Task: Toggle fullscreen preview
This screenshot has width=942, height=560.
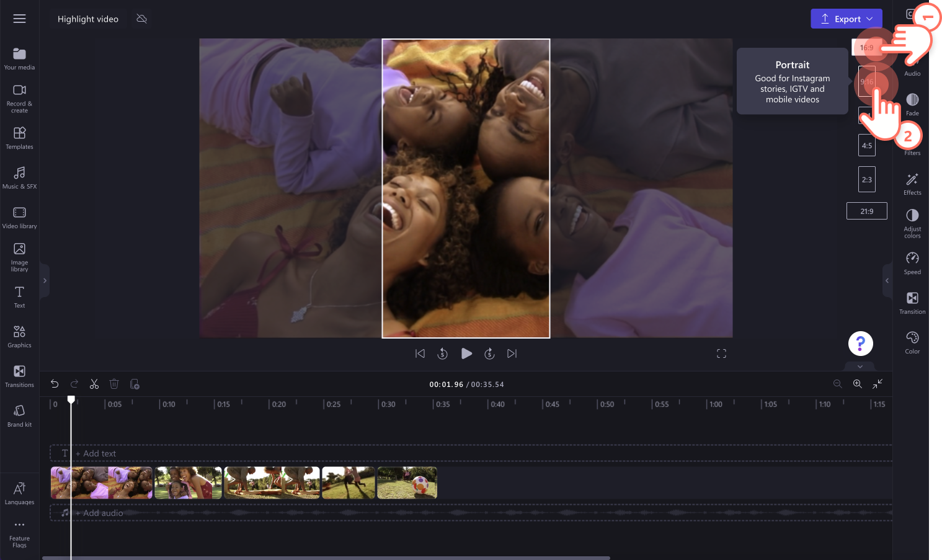Action: tap(721, 353)
